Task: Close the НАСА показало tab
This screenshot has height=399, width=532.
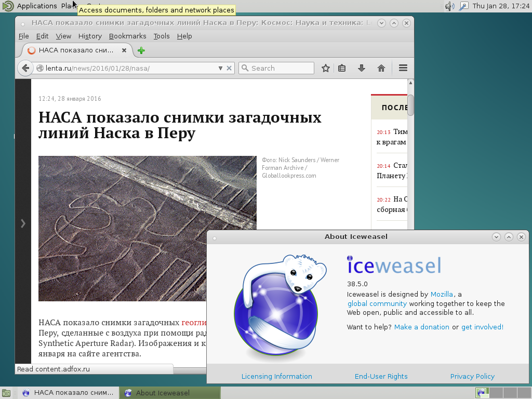Action: pyautogui.click(x=124, y=50)
